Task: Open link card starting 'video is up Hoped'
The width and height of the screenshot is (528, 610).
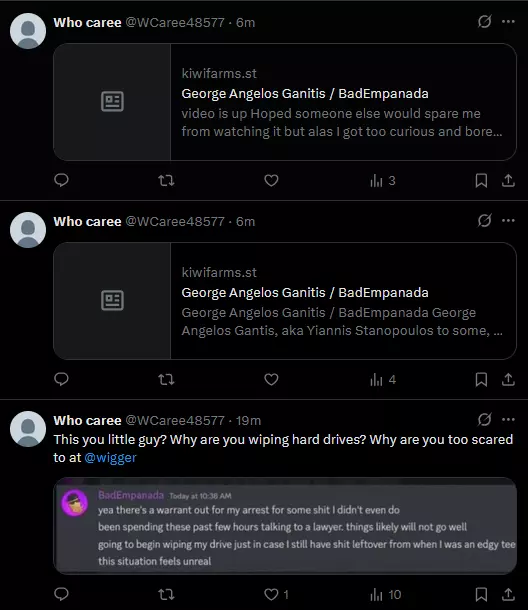Action: (285, 102)
